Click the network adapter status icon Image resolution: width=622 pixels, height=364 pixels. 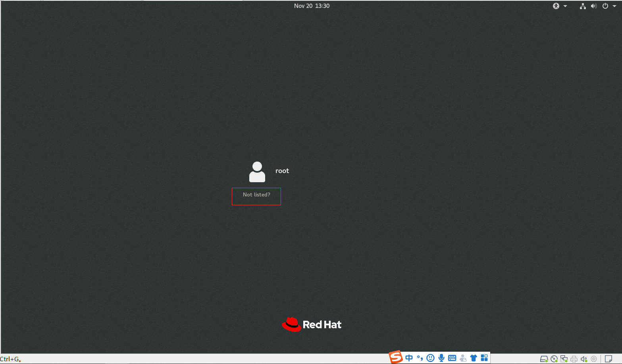[564, 359]
